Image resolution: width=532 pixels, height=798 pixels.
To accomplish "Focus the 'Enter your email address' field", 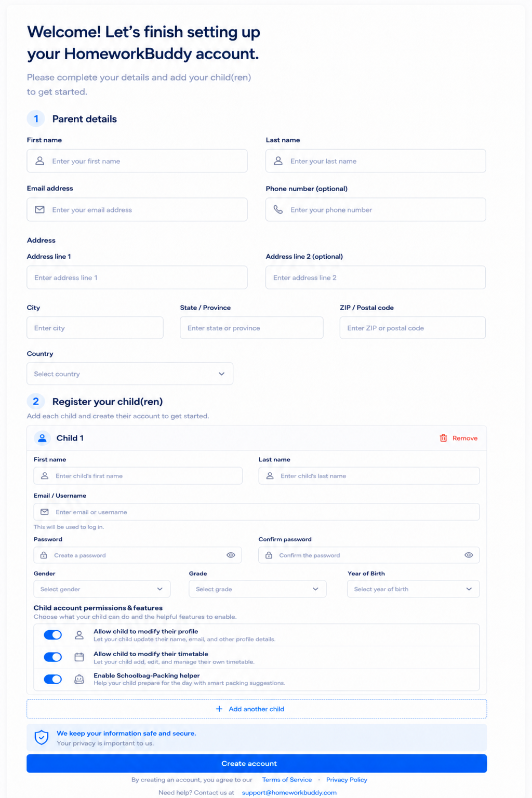I will point(137,210).
